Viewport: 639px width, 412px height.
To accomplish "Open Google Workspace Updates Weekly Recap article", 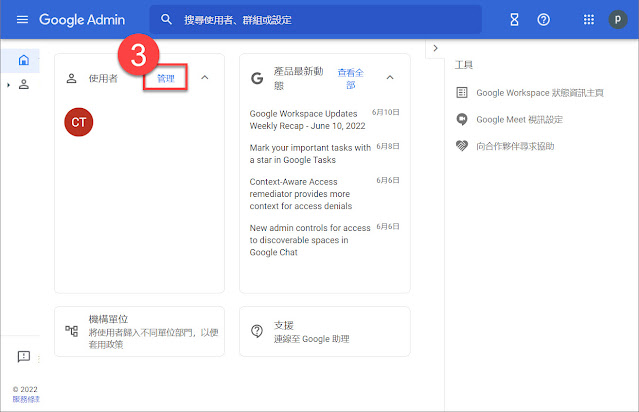I will click(x=307, y=119).
